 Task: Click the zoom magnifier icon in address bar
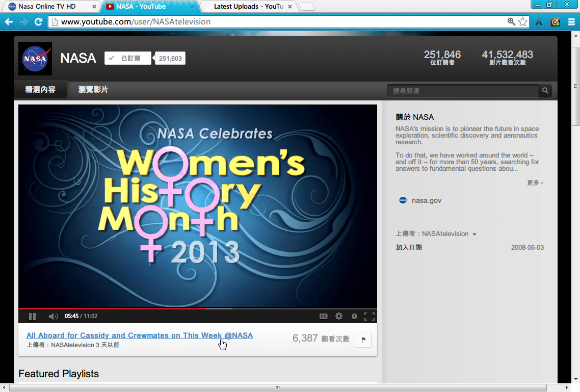tap(511, 21)
